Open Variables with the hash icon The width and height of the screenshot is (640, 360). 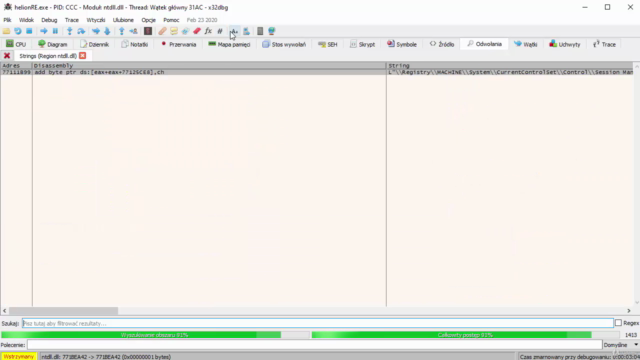(x=220, y=31)
